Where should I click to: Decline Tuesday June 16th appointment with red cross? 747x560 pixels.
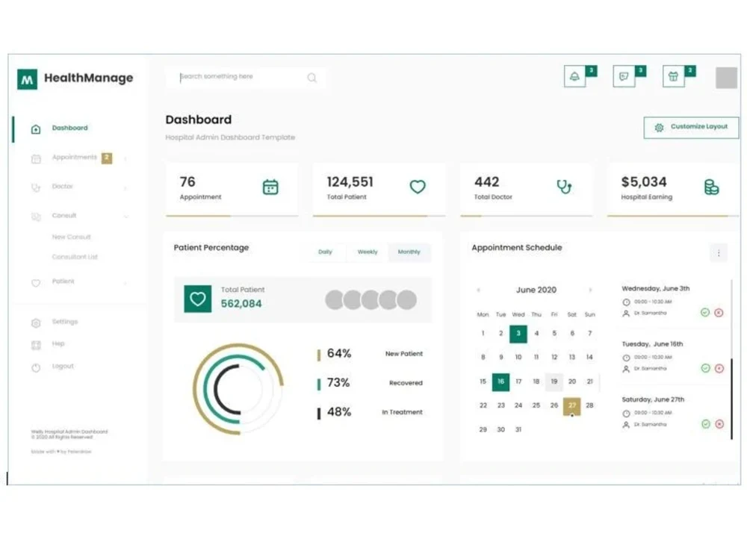click(x=719, y=369)
